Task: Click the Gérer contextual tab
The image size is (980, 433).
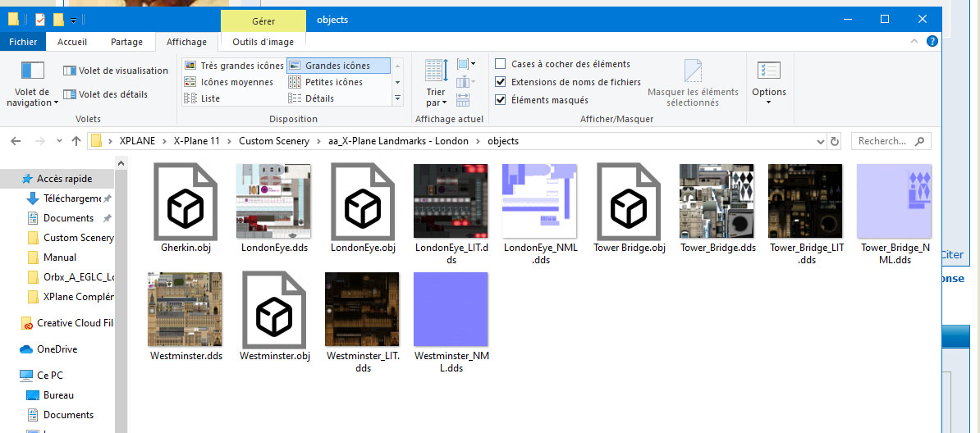Action: click(x=263, y=21)
